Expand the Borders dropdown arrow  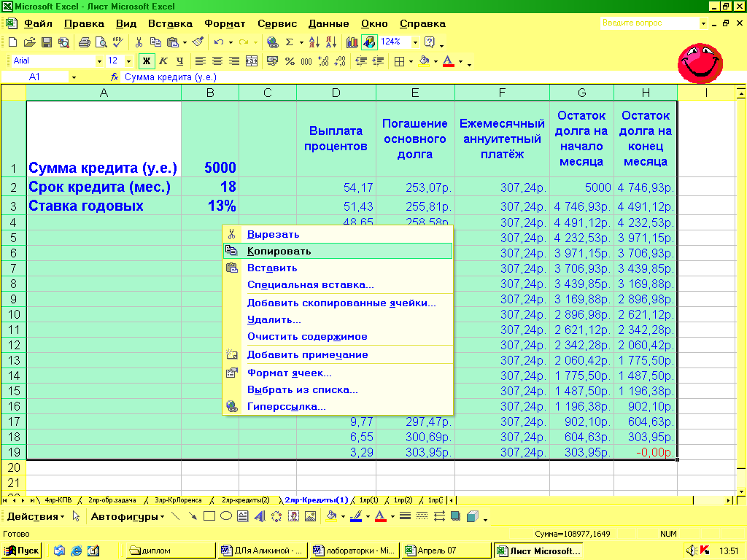[x=411, y=61]
